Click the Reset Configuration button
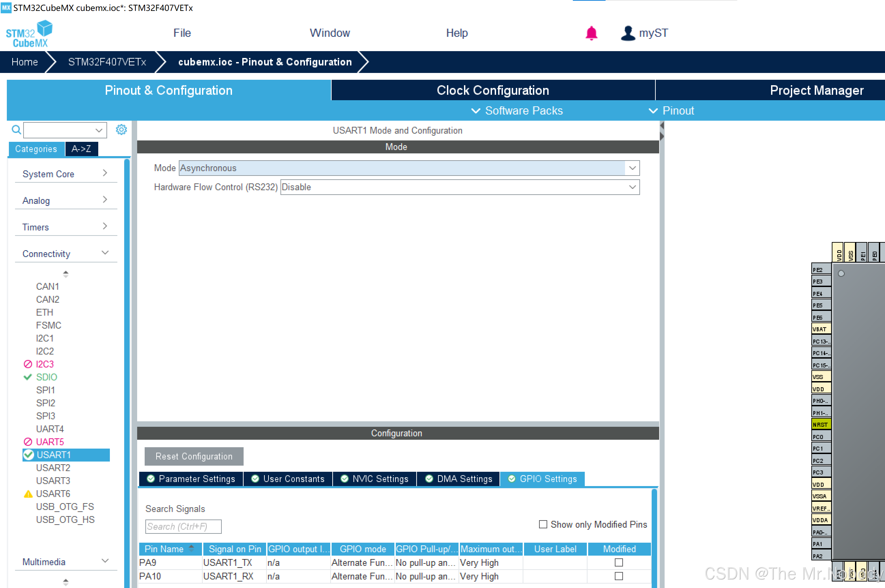The height and width of the screenshot is (588, 885). pyautogui.click(x=194, y=456)
